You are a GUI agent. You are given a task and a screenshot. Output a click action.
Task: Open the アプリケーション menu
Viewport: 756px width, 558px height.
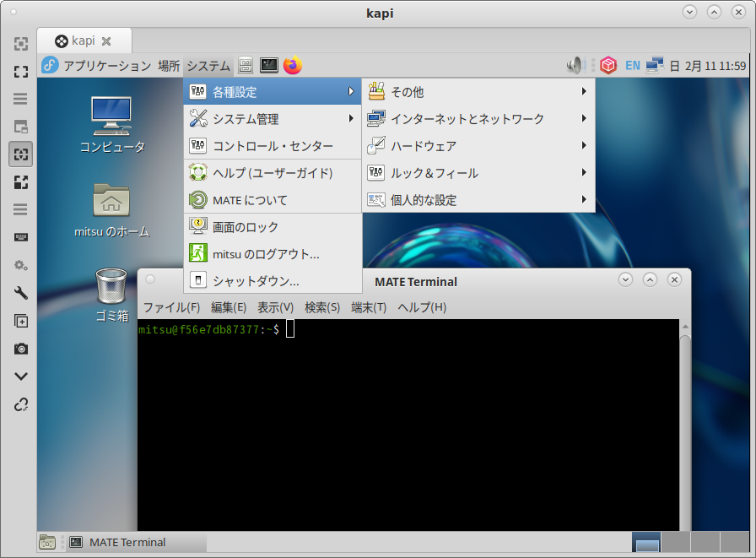[97, 65]
